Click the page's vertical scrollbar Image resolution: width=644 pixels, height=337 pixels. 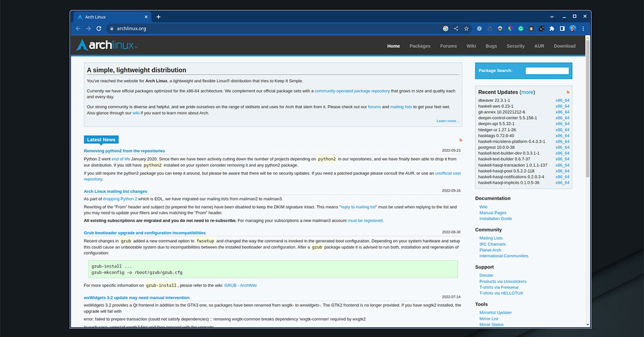point(588,107)
